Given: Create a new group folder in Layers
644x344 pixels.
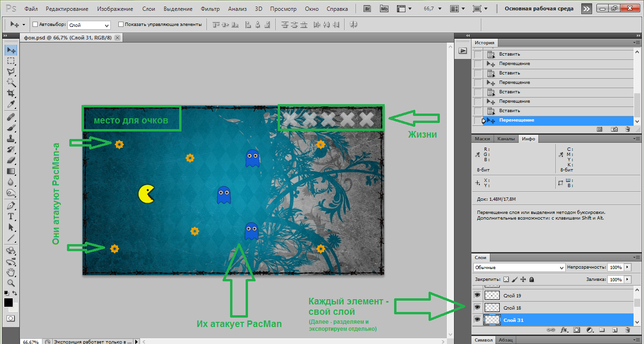Looking at the screenshot, I should (x=602, y=330).
